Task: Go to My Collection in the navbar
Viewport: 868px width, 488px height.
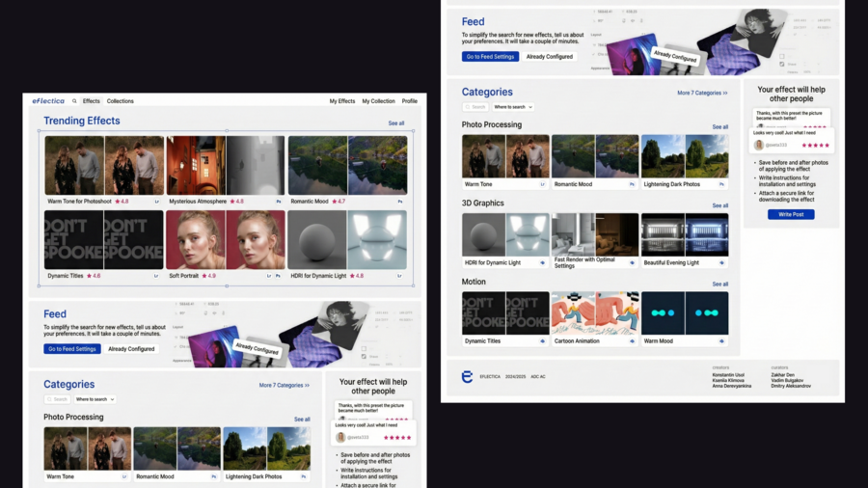Action: (x=379, y=101)
